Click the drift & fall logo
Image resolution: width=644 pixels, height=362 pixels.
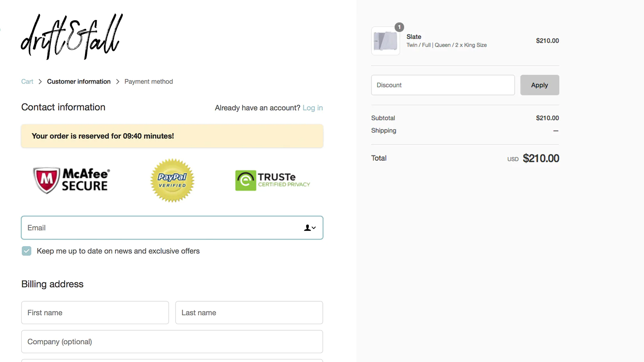pos(72,37)
